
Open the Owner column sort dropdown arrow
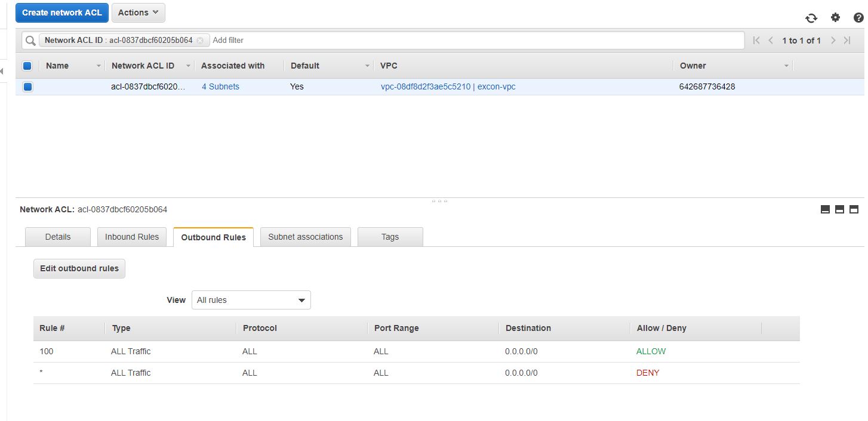pos(786,66)
